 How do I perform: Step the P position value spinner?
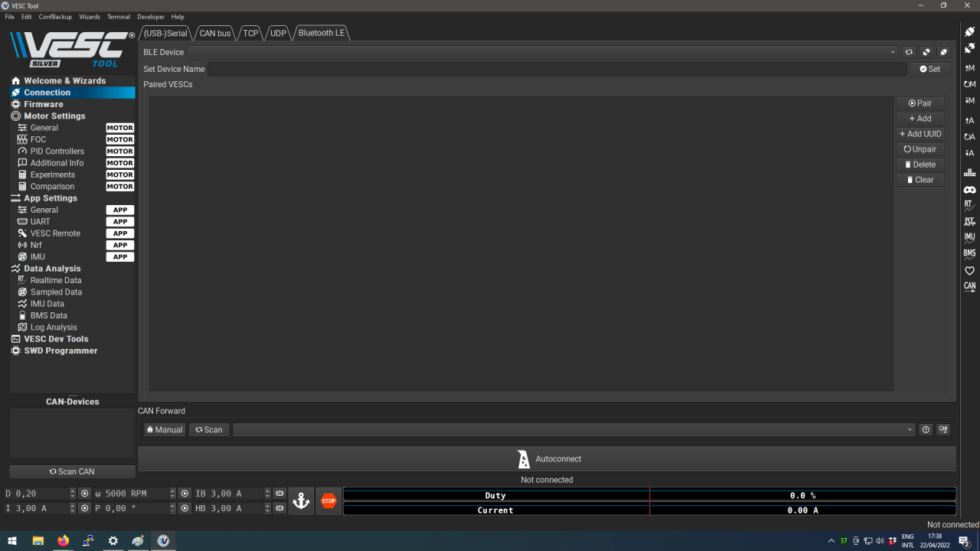[x=172, y=508]
